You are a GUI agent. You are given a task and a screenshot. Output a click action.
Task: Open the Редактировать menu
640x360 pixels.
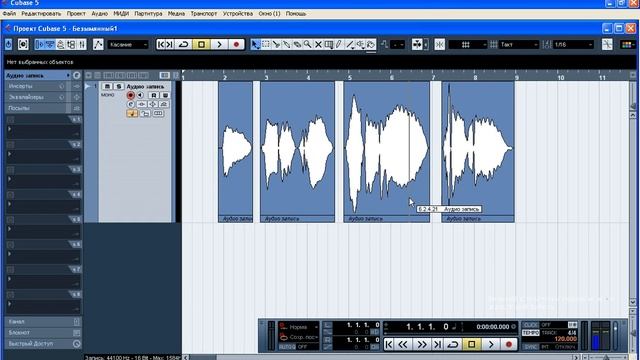coord(41,13)
